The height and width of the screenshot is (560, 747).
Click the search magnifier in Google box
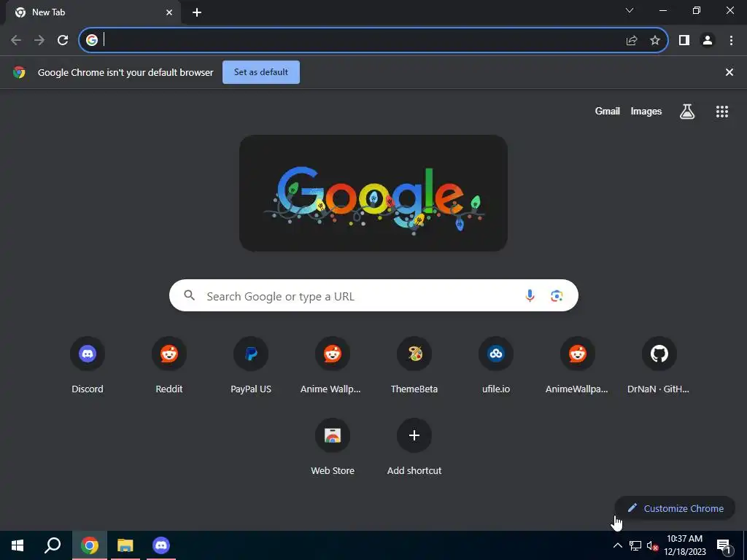tap(189, 296)
